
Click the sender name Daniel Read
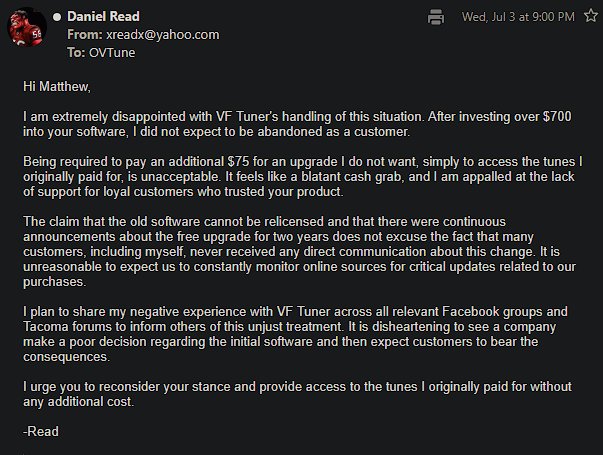pos(103,17)
